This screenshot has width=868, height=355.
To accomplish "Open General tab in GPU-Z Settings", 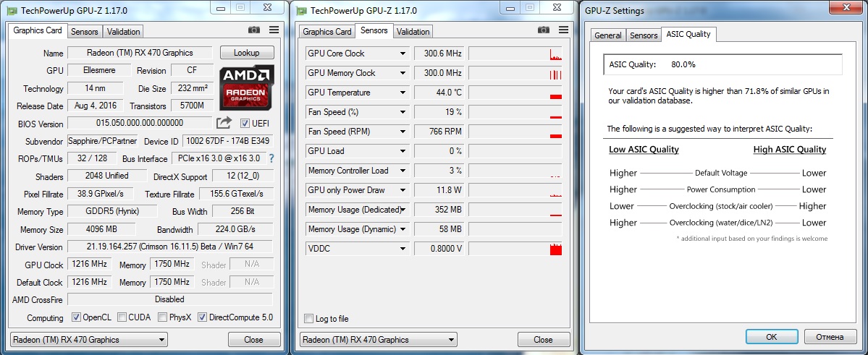I will (608, 35).
